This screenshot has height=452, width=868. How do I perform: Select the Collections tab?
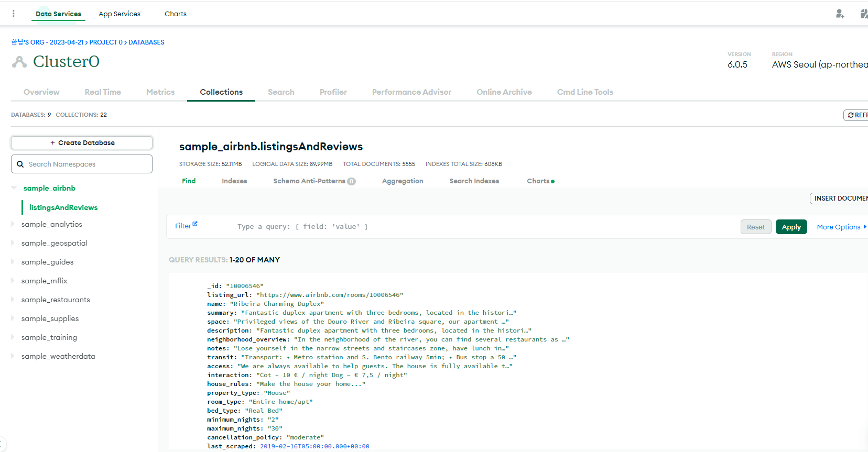221,92
